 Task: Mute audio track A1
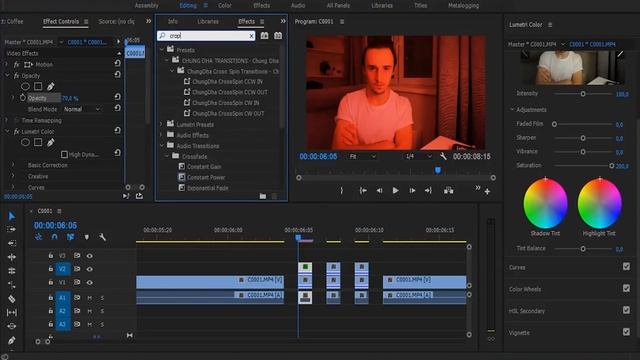89,298
